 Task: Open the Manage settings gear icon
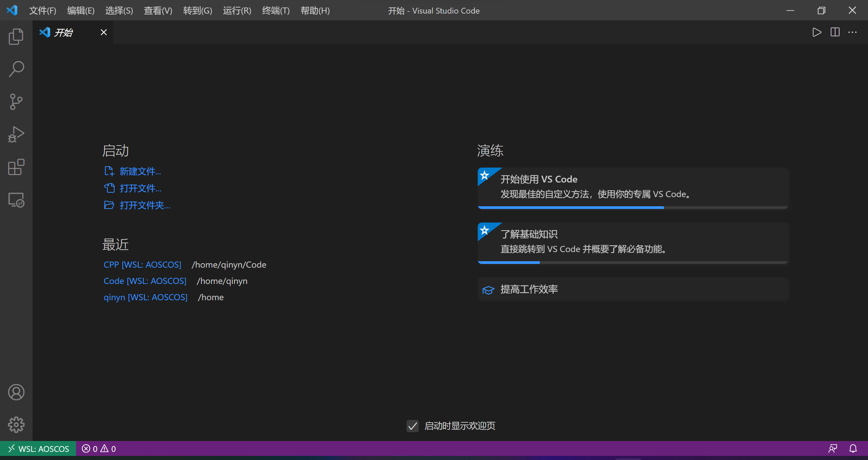[16, 425]
